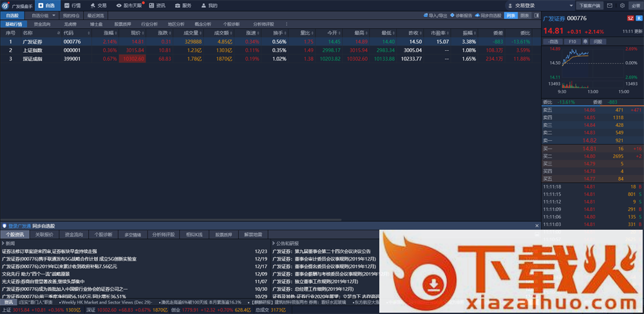Select the 深证成指 row

coord(270,59)
